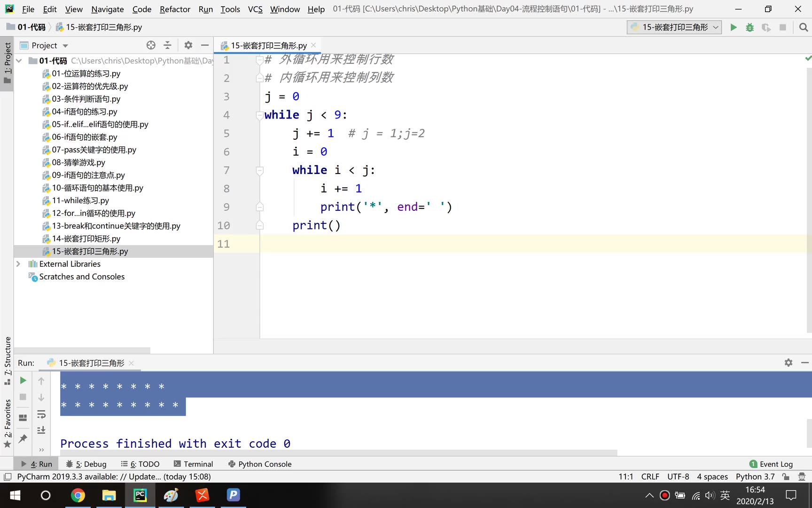Click the inspection status checkmark
Screen dimensions: 812x508
tap(808, 58)
